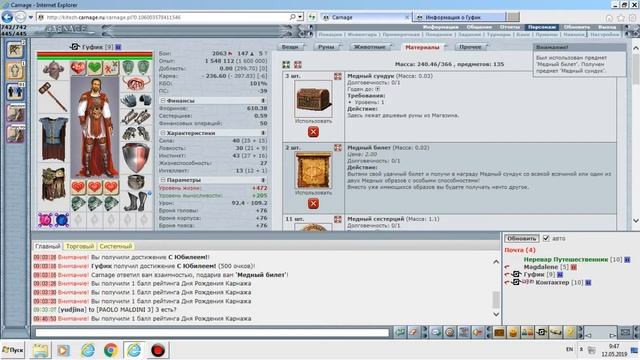Open the first left sidebar shortcut icon
640x360 pixels.
[x=16, y=50]
